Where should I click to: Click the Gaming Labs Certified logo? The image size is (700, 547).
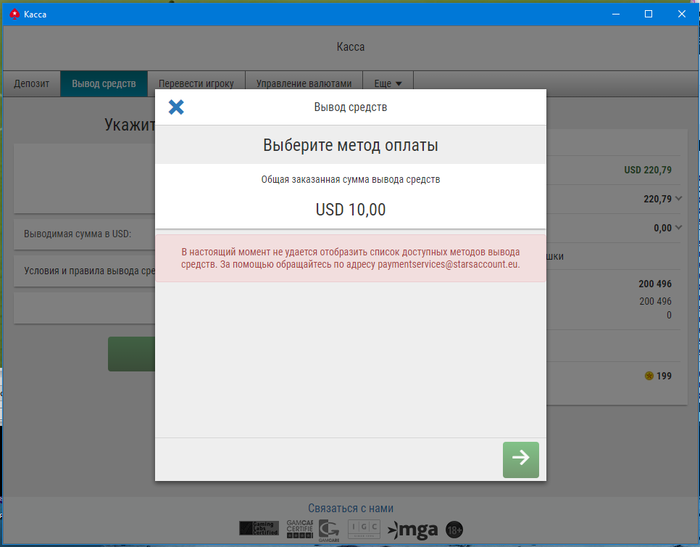259,528
